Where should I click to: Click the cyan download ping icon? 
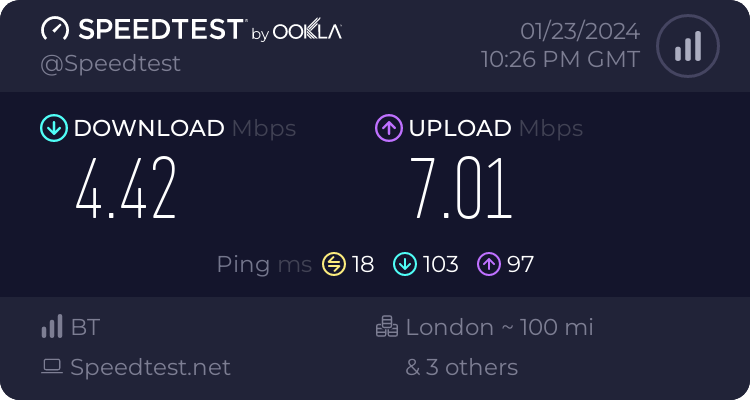tap(405, 264)
